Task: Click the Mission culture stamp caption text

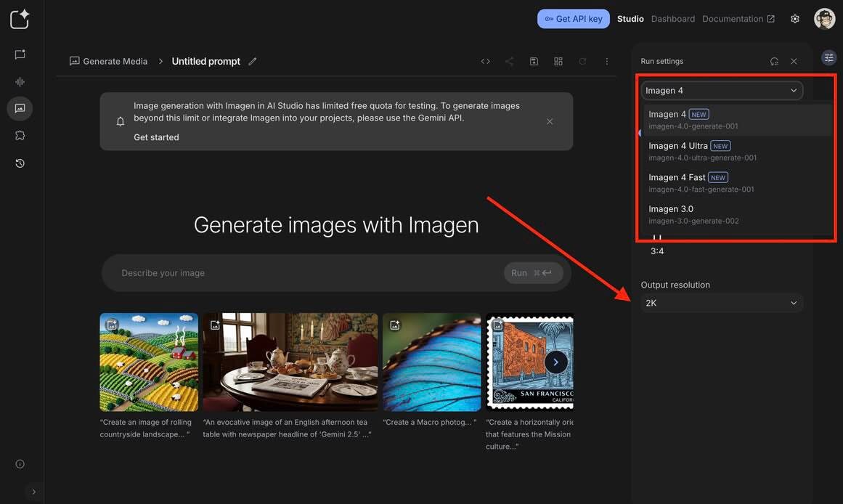Action: 529,434
